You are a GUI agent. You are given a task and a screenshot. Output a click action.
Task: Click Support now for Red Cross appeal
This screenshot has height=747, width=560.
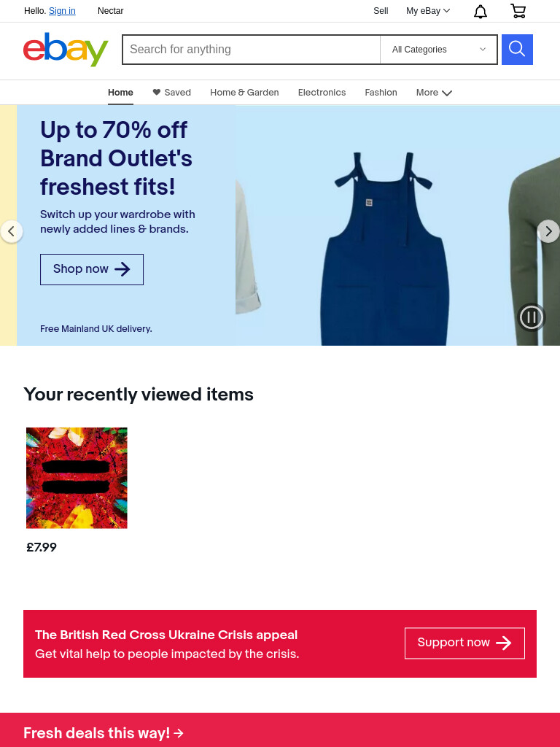(464, 643)
